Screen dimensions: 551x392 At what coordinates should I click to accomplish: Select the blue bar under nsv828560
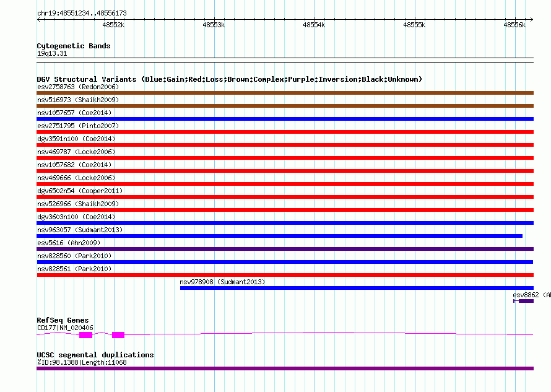[x=285, y=262]
